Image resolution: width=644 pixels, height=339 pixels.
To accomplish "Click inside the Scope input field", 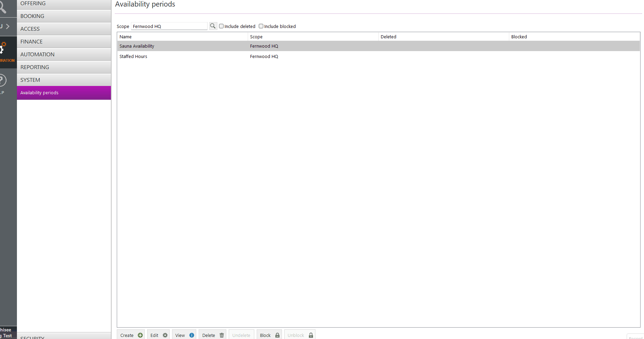I will [169, 26].
